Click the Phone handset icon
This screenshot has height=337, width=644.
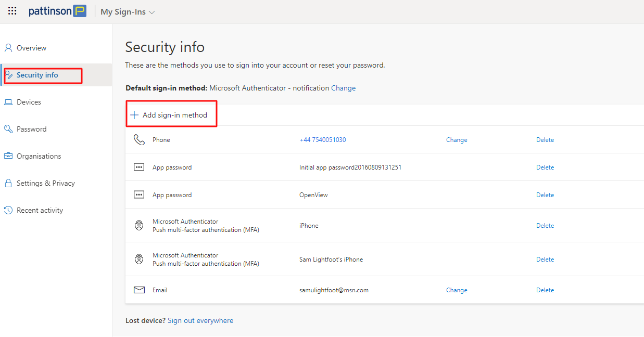click(139, 139)
